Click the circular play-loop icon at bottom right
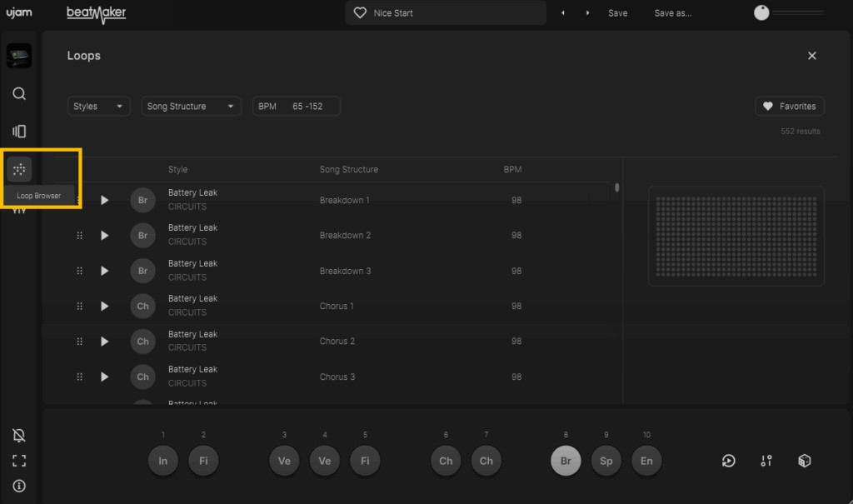The image size is (853, 504). point(729,461)
